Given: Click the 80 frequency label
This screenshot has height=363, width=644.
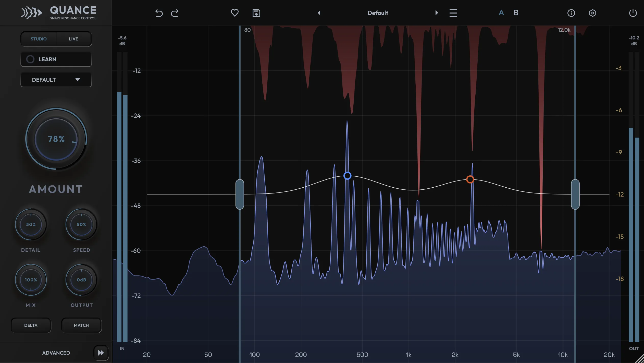Looking at the screenshot, I should point(247,30).
